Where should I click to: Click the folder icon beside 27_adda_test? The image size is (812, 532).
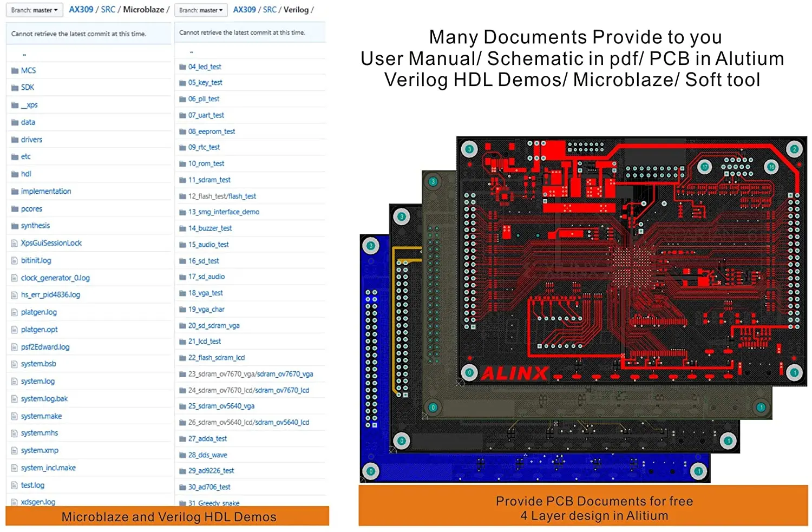182,439
